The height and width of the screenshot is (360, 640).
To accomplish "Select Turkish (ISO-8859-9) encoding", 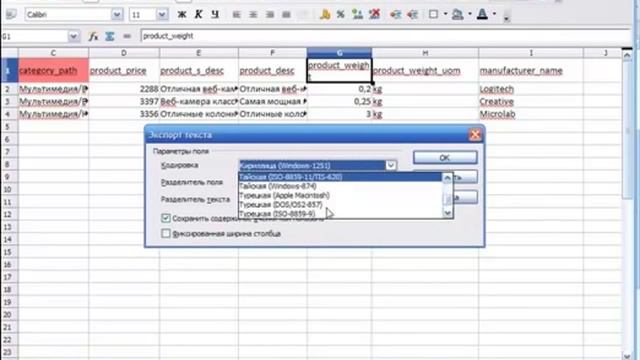I will [340, 213].
